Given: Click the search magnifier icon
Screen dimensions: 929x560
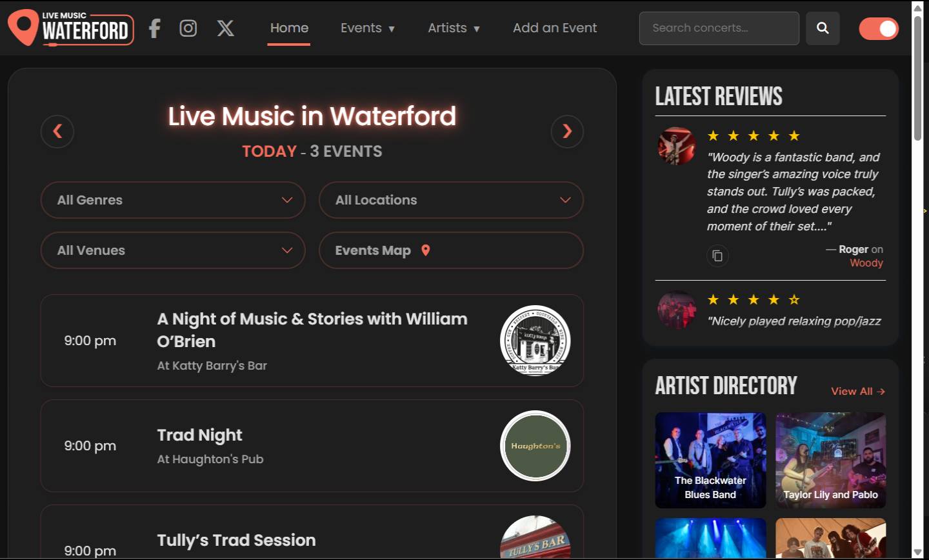Looking at the screenshot, I should [x=823, y=28].
